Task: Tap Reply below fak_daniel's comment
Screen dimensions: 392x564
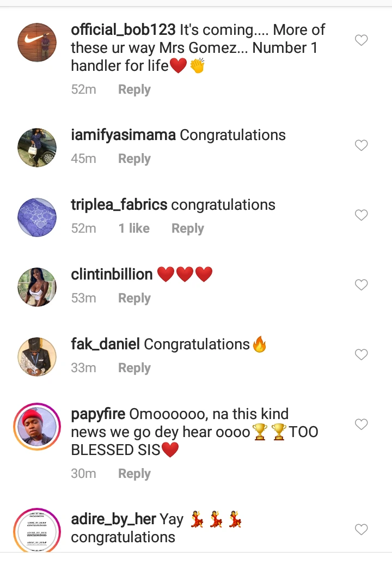Action: coord(134,368)
